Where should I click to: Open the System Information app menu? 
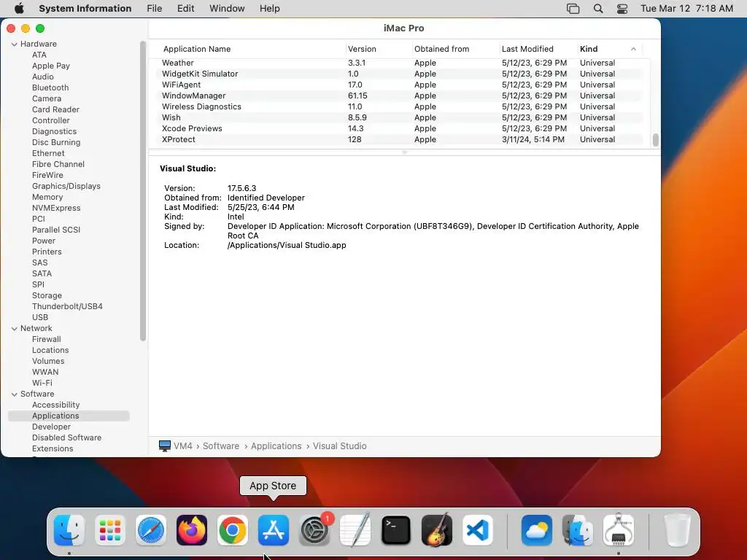click(x=85, y=9)
